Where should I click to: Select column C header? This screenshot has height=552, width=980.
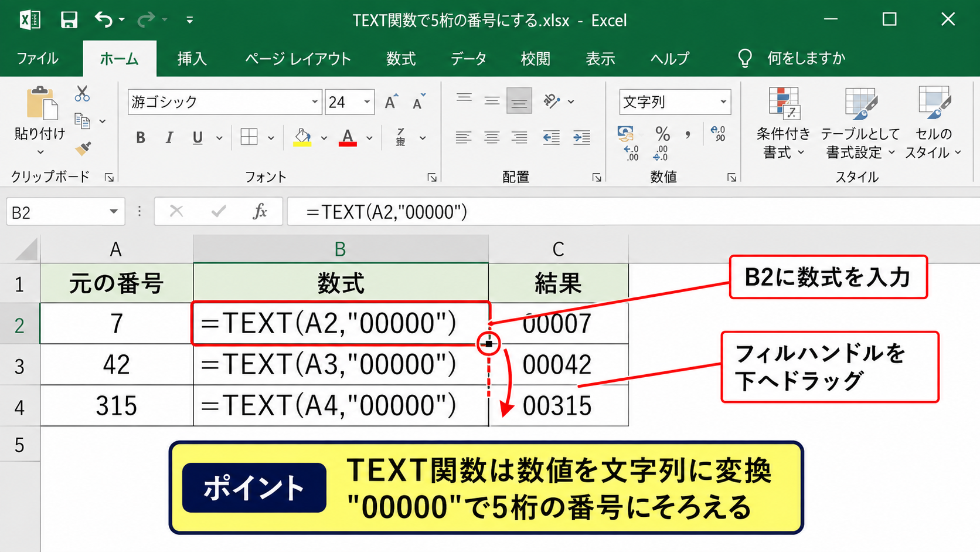click(558, 249)
